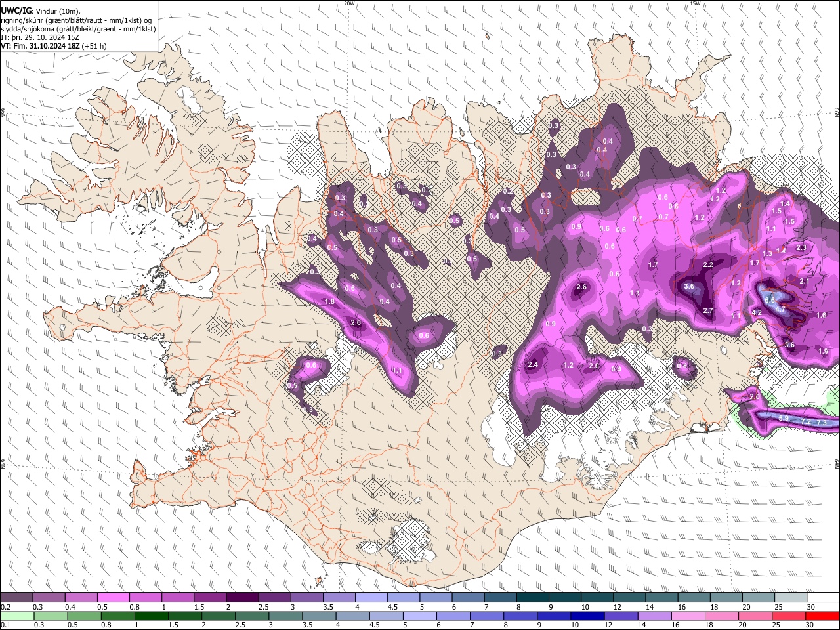Viewport: 840px width, 630px height.
Task: Click the white top-row swatch after 30
Action: (x=822, y=598)
